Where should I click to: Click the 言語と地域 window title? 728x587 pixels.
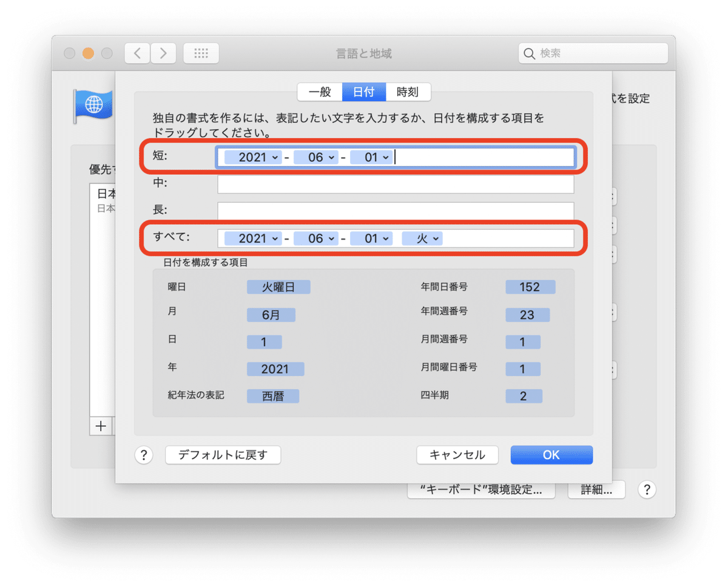(364, 53)
